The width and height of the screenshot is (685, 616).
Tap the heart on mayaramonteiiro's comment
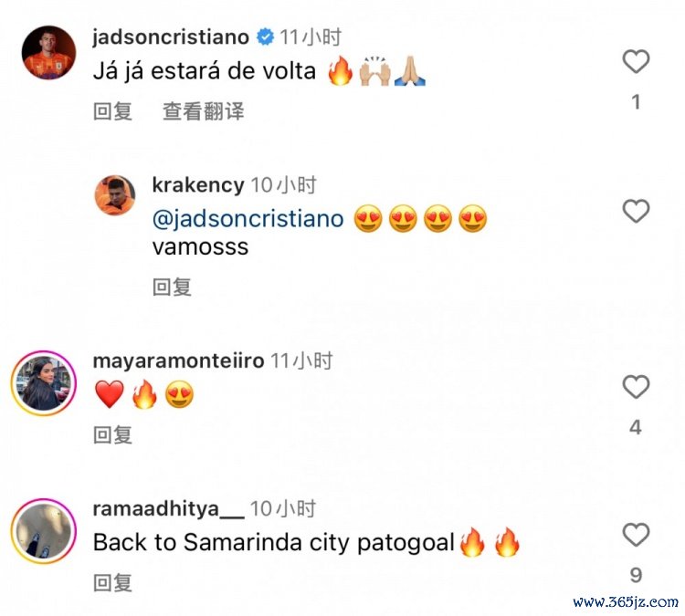(636, 387)
